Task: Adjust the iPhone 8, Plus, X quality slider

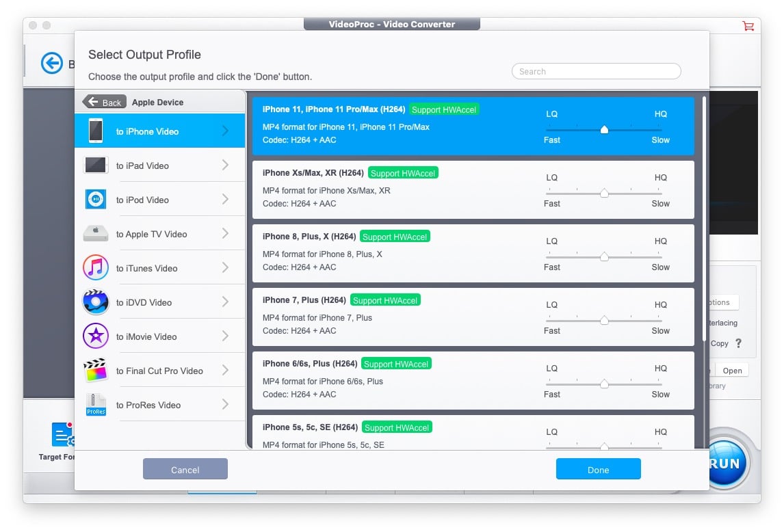Action: pos(604,256)
